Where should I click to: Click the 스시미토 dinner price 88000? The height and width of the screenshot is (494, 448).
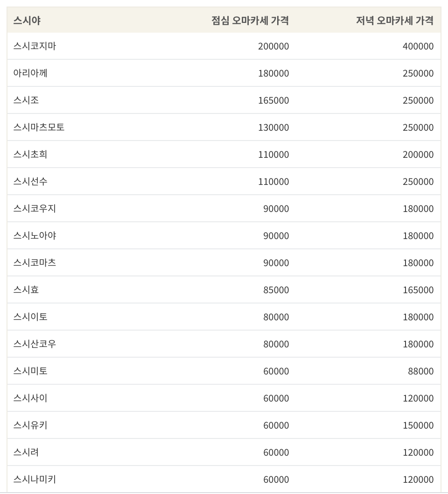coord(421,371)
